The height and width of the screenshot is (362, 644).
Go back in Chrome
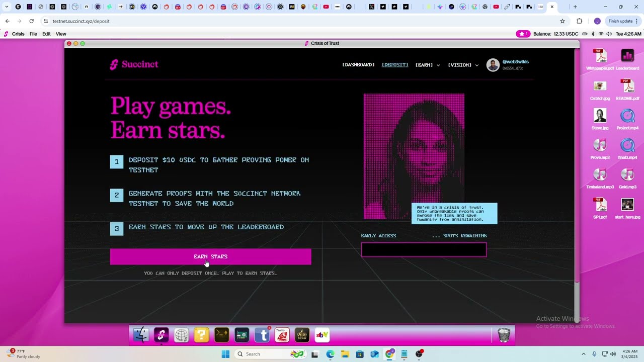pos(7,21)
